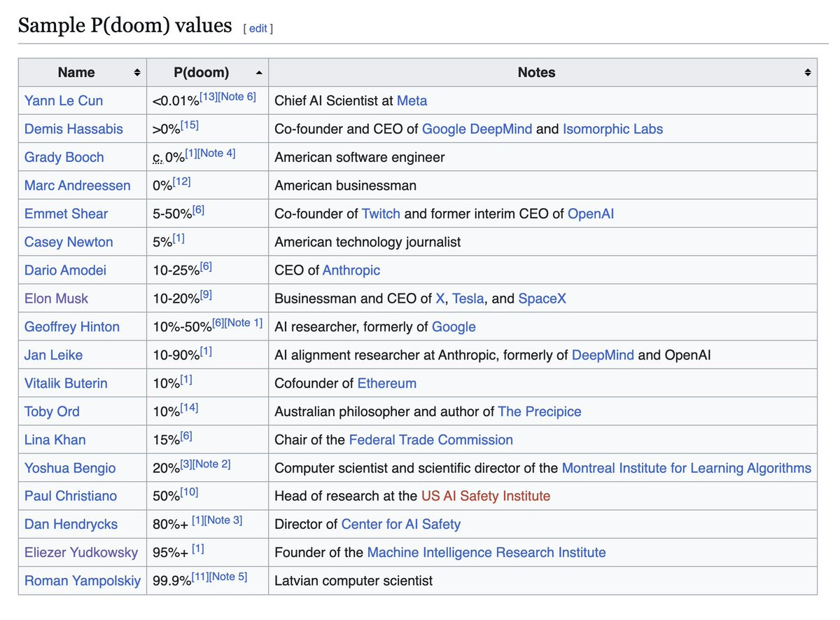840x620 pixels.
Task: Open citation [10] in Paul Christiano row
Action: point(189,492)
